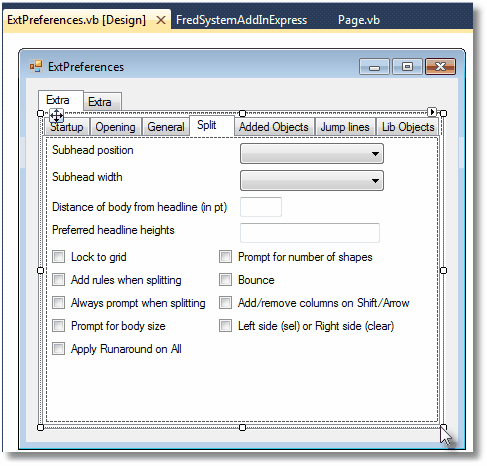This screenshot has height=466, width=487.
Task: Expand the Subhead width combo box
Action: 312,181
